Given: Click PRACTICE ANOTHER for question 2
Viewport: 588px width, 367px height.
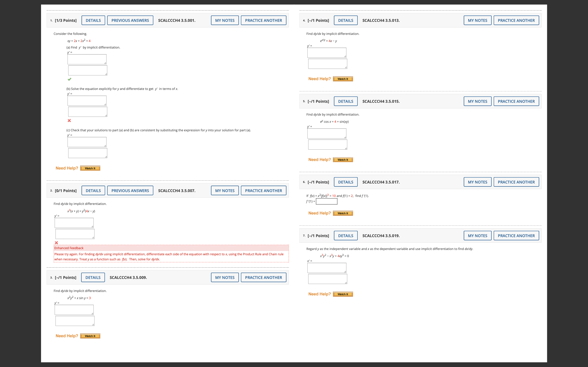Looking at the screenshot, I should (263, 191).
